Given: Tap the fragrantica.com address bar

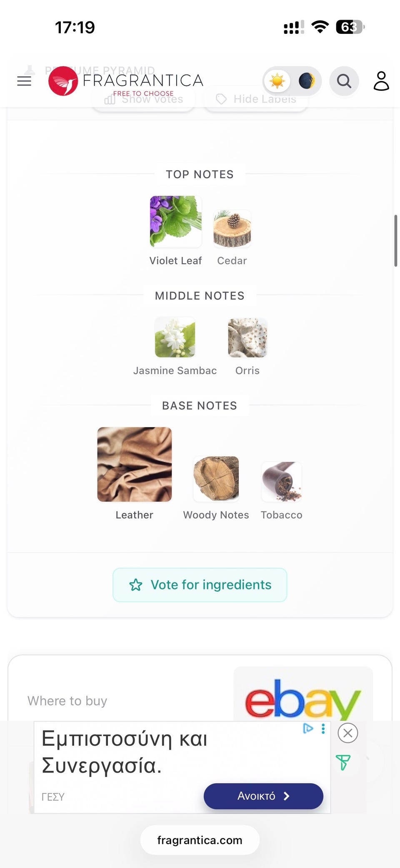Looking at the screenshot, I should 200,840.
